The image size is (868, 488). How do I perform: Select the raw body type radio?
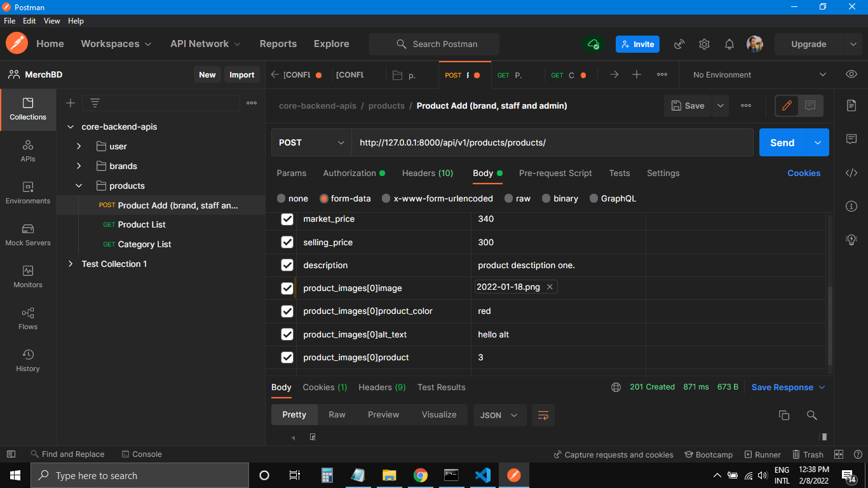point(508,198)
